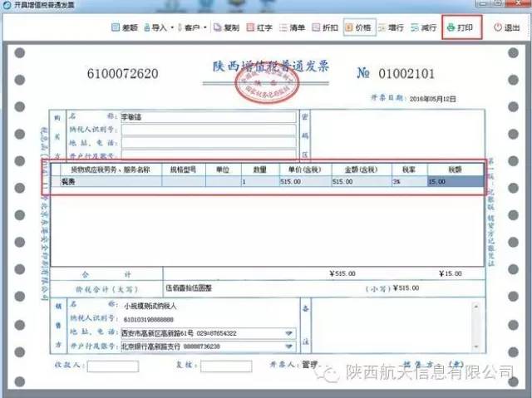Click the invoice code 6100072620
This screenshot has width=532, height=398.
(x=123, y=74)
